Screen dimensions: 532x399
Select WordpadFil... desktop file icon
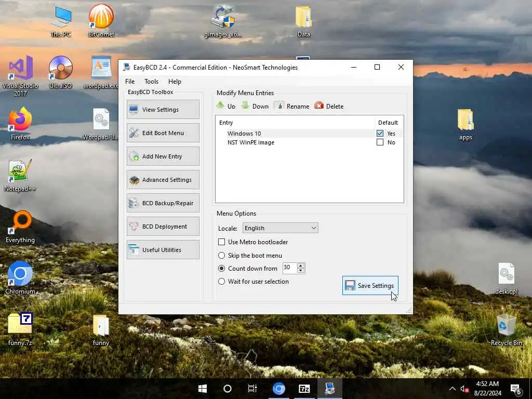click(101, 124)
